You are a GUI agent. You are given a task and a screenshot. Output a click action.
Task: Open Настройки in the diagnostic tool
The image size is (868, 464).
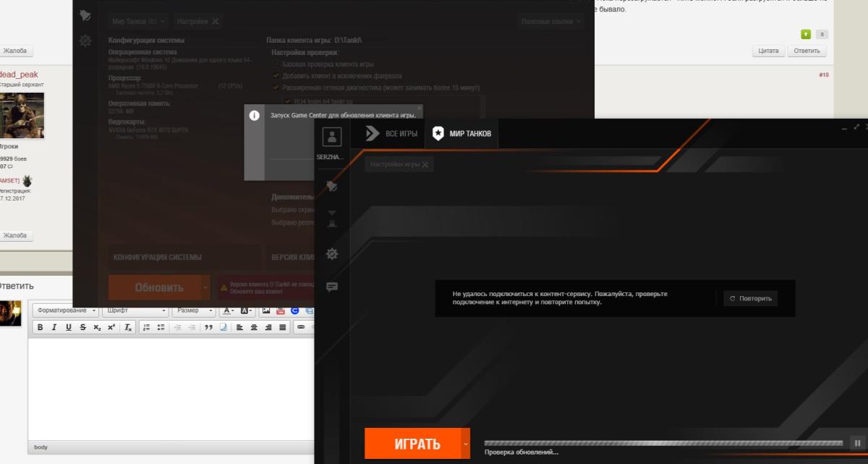tap(198, 21)
